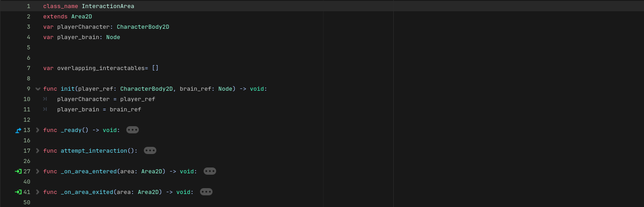Click the folded-code ellipsis after attempt_interaction()
This screenshot has height=207, width=644.
point(150,150)
